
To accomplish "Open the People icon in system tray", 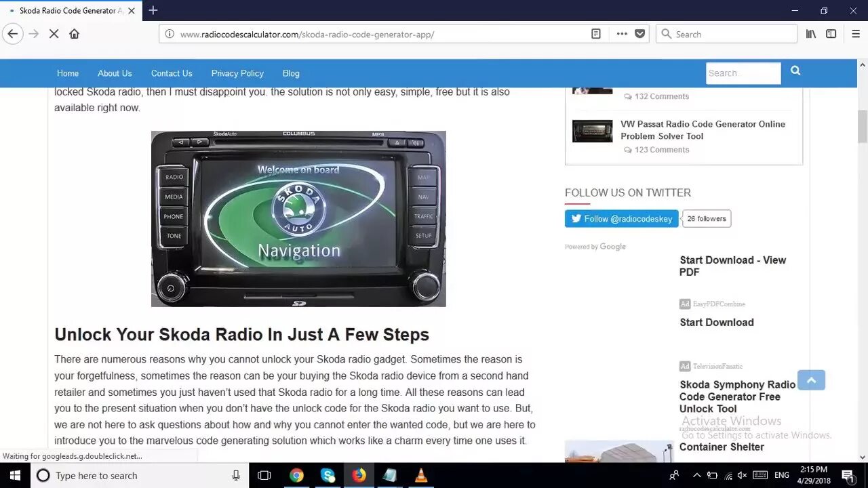I will coord(674,475).
